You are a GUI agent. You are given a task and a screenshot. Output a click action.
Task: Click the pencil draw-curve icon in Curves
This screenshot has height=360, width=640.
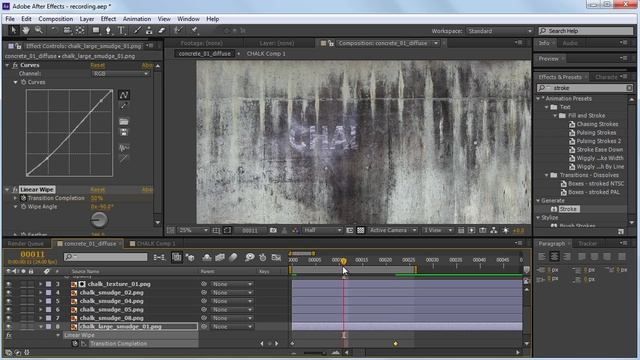click(x=124, y=106)
